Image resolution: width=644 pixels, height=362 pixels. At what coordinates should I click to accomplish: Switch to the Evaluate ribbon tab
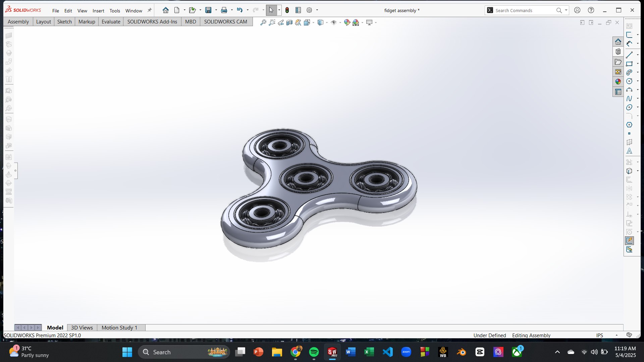pyautogui.click(x=111, y=22)
